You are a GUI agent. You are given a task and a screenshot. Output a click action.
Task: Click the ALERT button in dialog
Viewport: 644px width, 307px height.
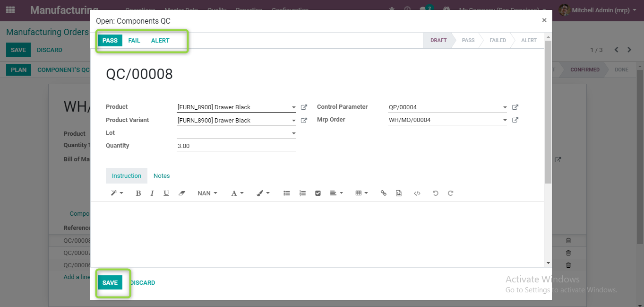pos(160,40)
